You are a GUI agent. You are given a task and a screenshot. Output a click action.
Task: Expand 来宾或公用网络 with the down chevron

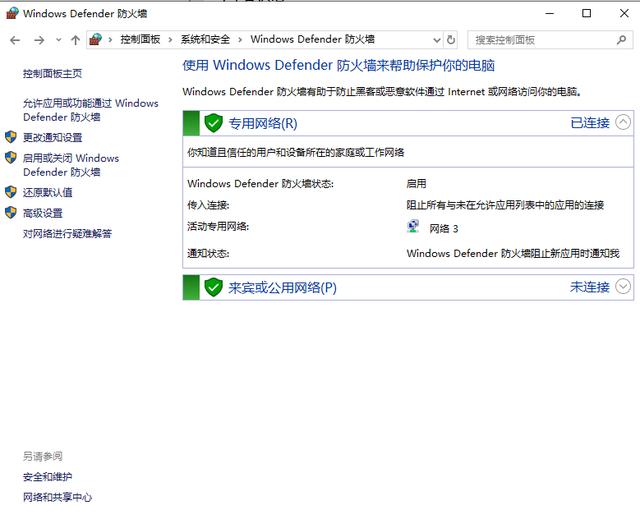pyautogui.click(x=623, y=286)
